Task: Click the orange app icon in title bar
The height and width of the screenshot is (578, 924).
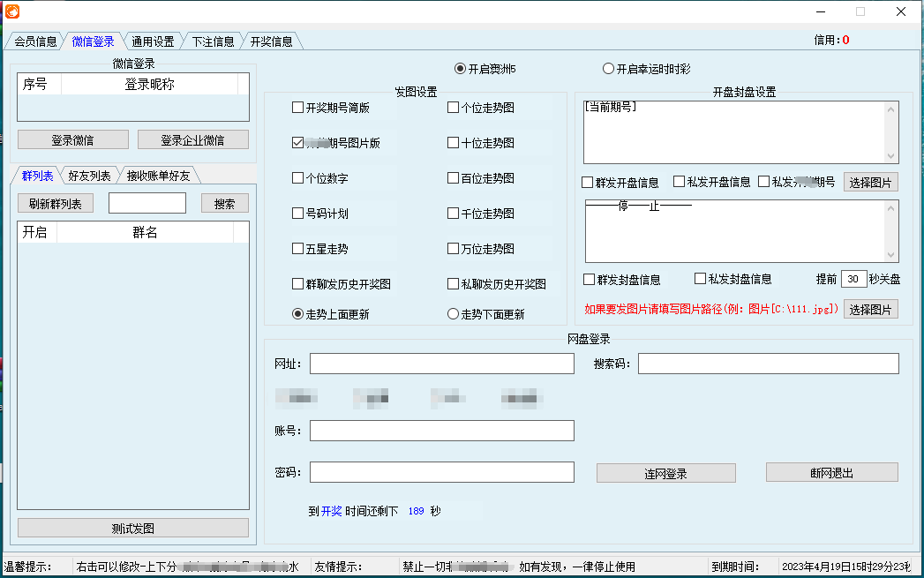Action: pyautogui.click(x=11, y=11)
